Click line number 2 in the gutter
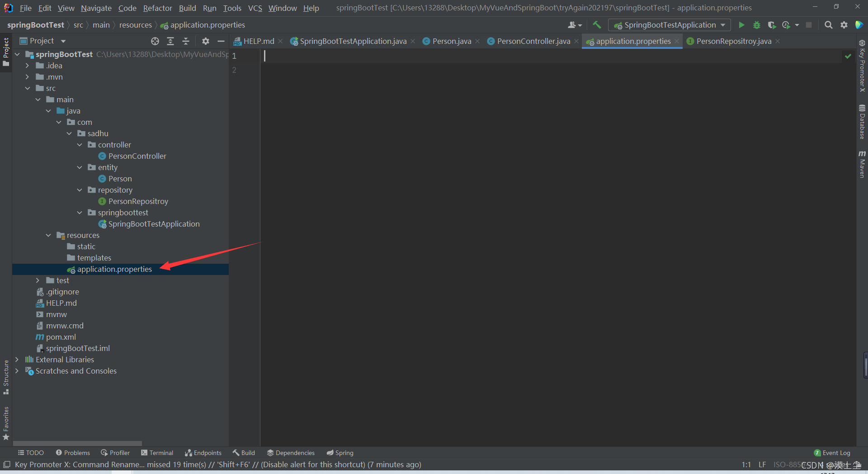 (234, 70)
